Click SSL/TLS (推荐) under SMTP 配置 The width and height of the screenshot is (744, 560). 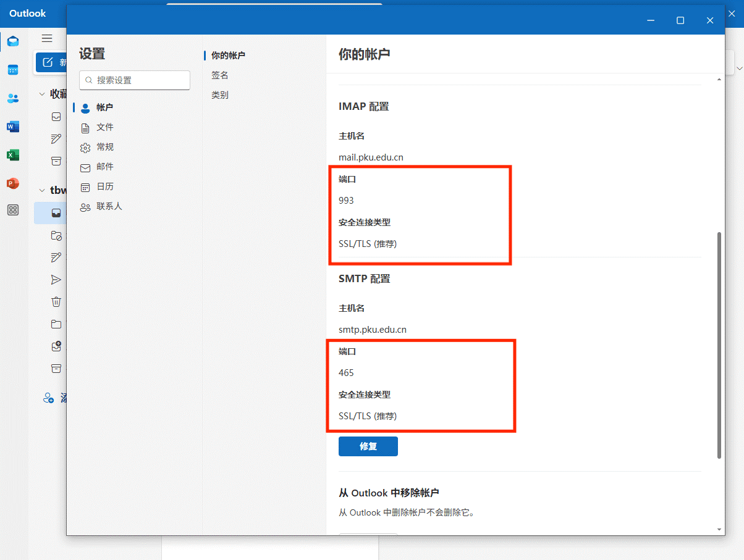point(368,416)
